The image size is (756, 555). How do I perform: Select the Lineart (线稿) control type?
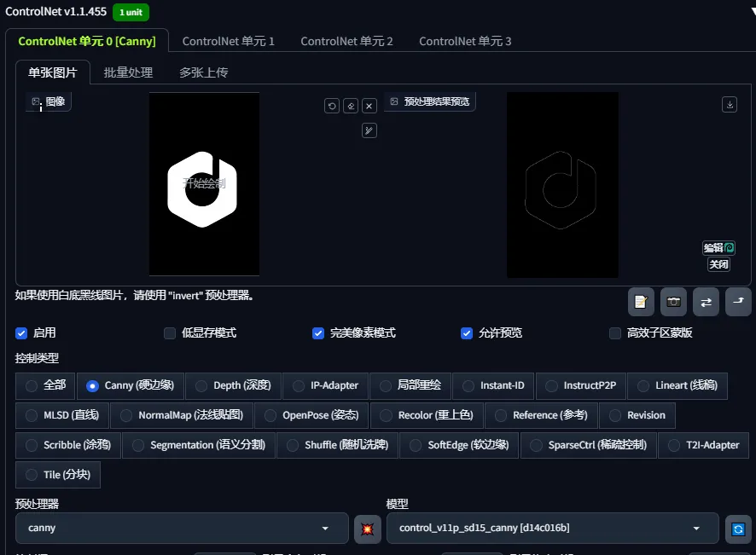tap(677, 386)
